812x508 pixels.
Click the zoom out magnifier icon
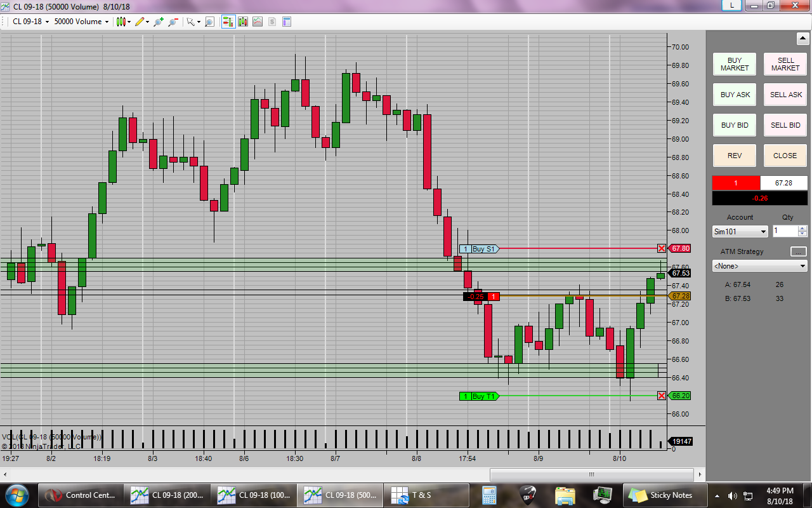click(x=173, y=22)
